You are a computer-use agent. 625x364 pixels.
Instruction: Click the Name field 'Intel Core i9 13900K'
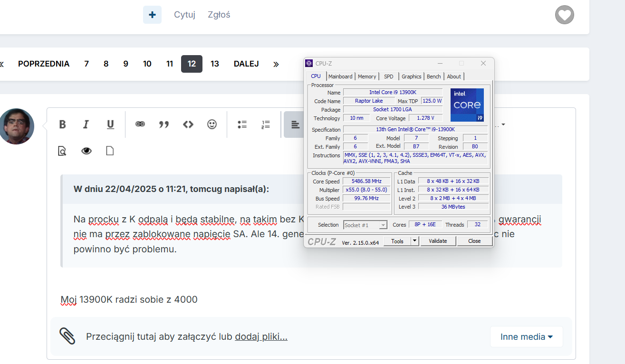[393, 92]
